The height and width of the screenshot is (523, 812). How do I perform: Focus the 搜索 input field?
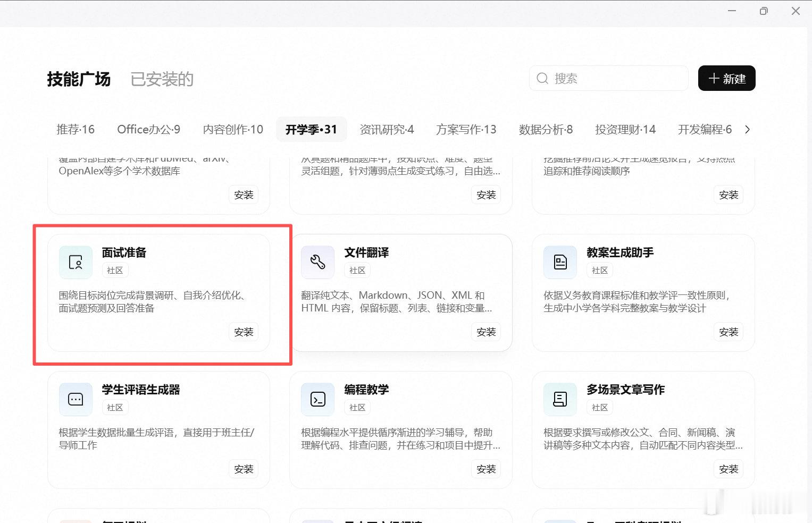coord(609,79)
